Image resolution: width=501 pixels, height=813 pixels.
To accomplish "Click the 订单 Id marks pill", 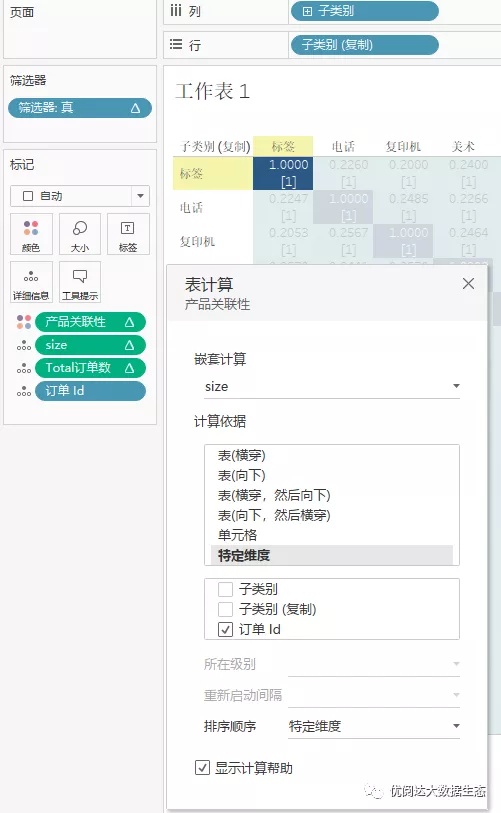I will pyautogui.click(x=90, y=391).
